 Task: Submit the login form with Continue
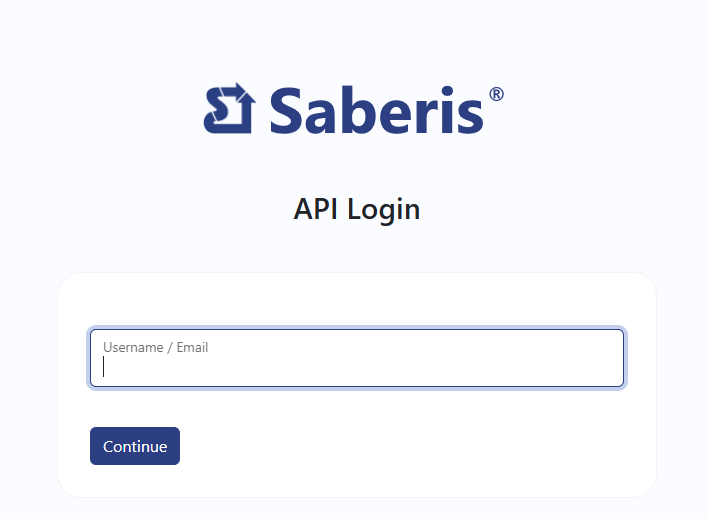pyautogui.click(x=135, y=446)
